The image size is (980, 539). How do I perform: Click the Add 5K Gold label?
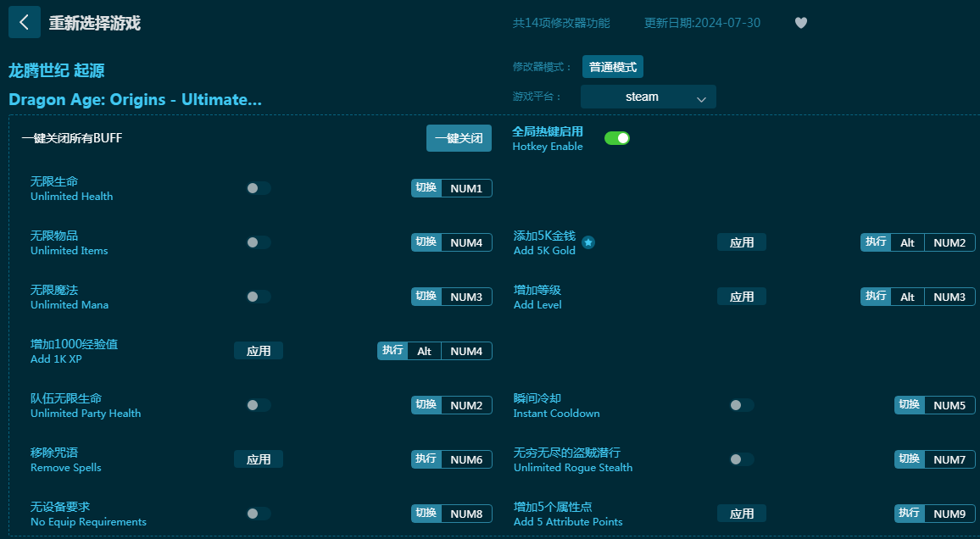pyautogui.click(x=544, y=251)
